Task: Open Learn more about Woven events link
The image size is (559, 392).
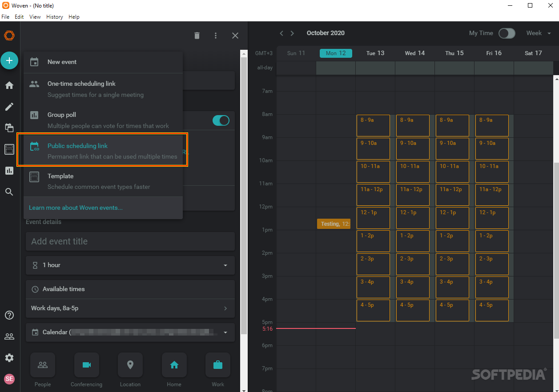Action: 76,208
